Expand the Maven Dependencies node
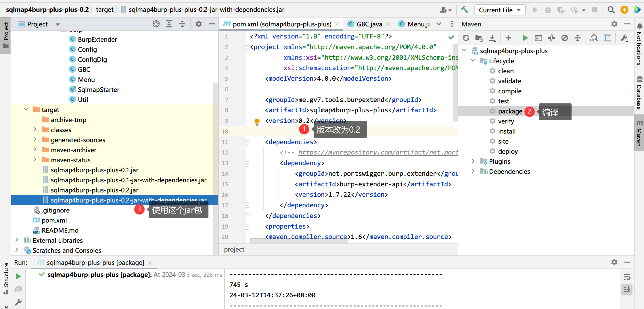644x309 pixels. [x=473, y=171]
